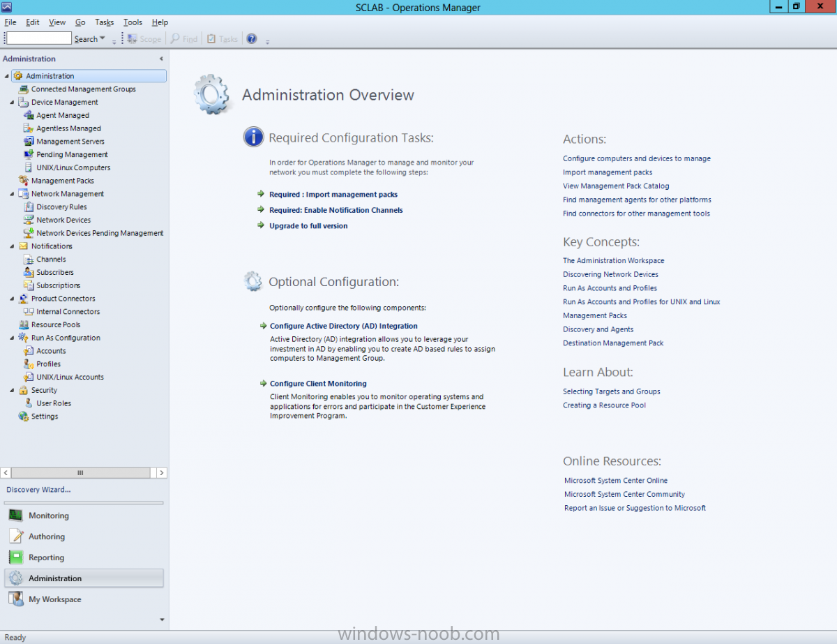Open the Go menu
837x644 pixels.
coord(80,22)
